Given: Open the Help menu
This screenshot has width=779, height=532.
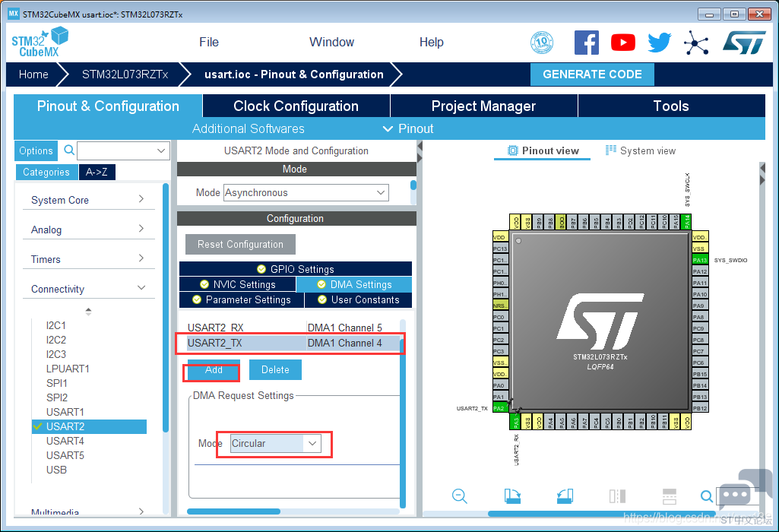Looking at the screenshot, I should tap(431, 43).
